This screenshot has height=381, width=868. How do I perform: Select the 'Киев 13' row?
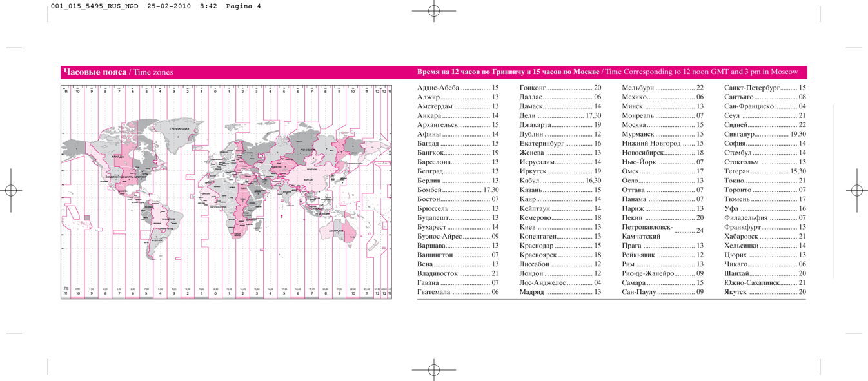tap(560, 227)
